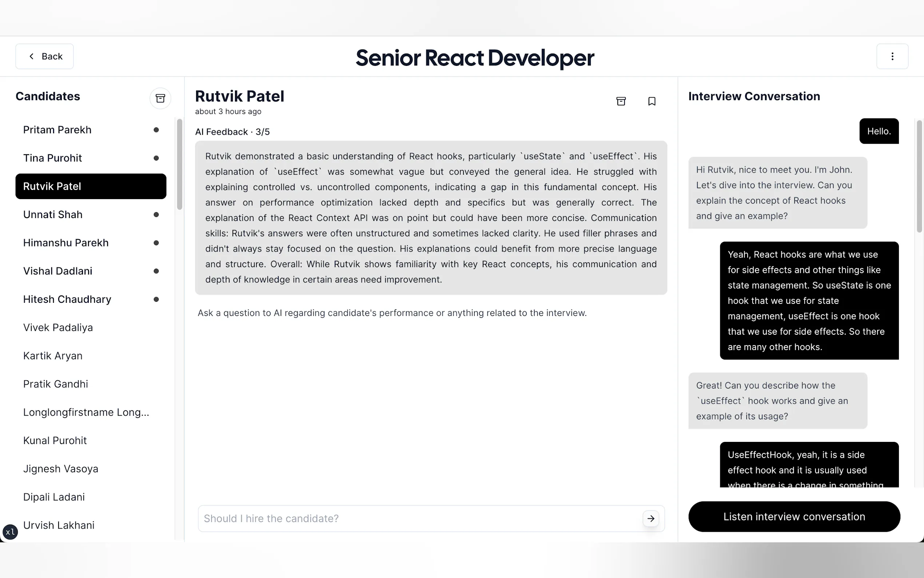Select candidate Unnati Shah
Screen dimensions: 924x578
tap(53, 214)
